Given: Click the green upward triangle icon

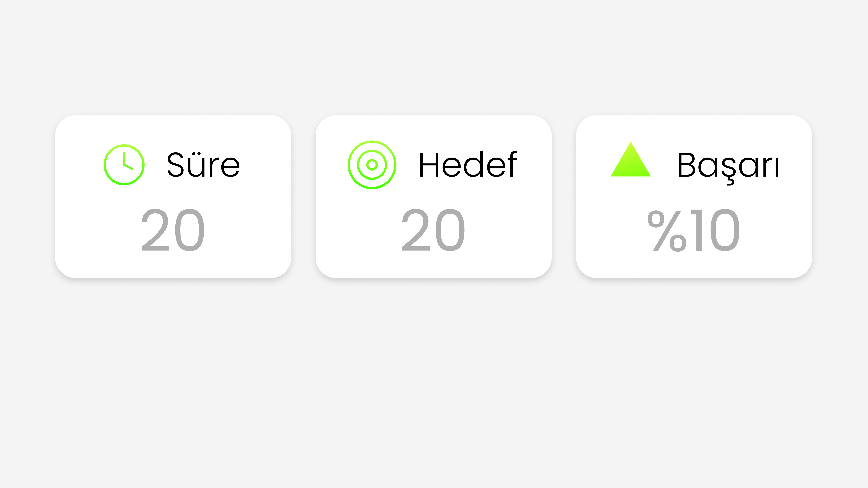Looking at the screenshot, I should 631,159.
